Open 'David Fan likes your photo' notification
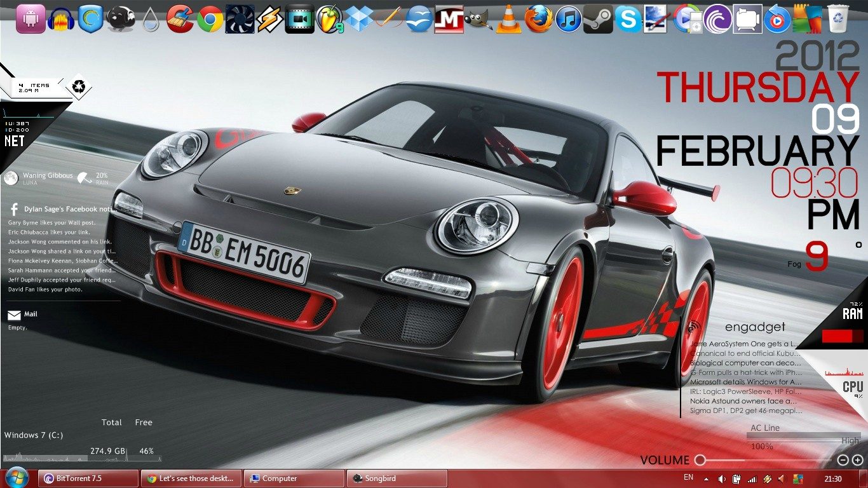Image resolution: width=868 pixels, height=488 pixels. click(45, 290)
